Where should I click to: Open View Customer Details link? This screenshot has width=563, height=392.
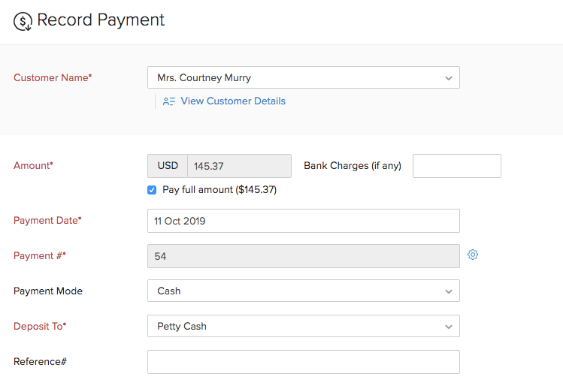pyautogui.click(x=233, y=101)
